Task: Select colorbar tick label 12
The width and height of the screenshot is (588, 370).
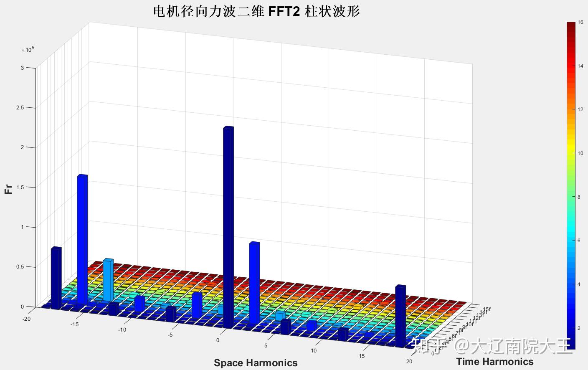Action: click(x=580, y=109)
